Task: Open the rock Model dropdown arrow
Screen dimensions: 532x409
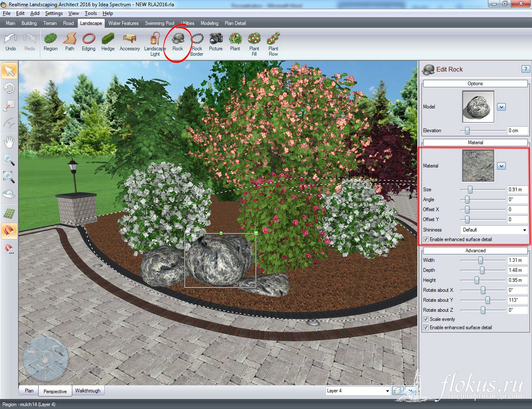Action: click(x=502, y=107)
